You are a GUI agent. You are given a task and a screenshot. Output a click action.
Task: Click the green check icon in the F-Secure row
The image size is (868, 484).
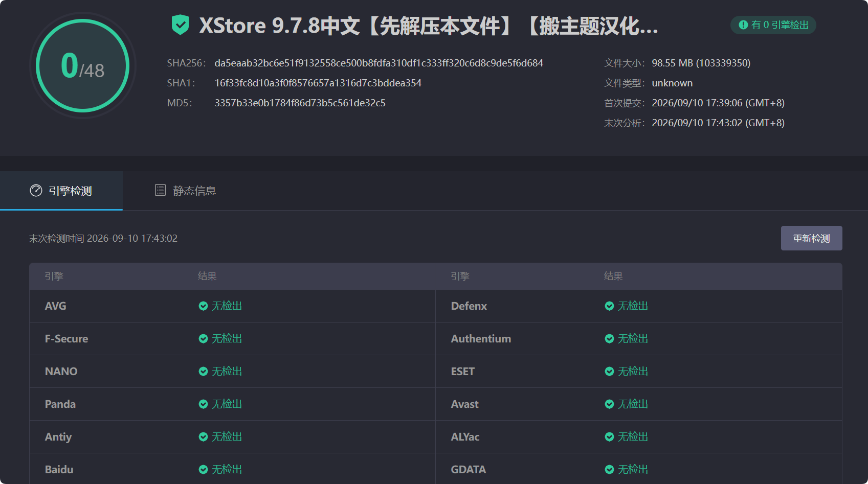(203, 339)
